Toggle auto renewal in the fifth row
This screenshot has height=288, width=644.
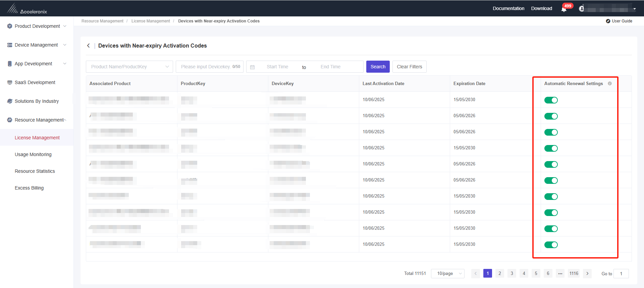[551, 164]
